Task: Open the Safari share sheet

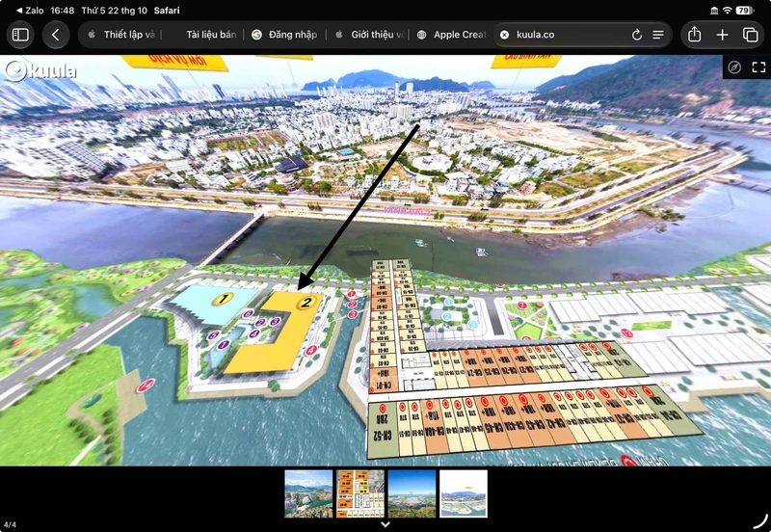Action: point(694,35)
